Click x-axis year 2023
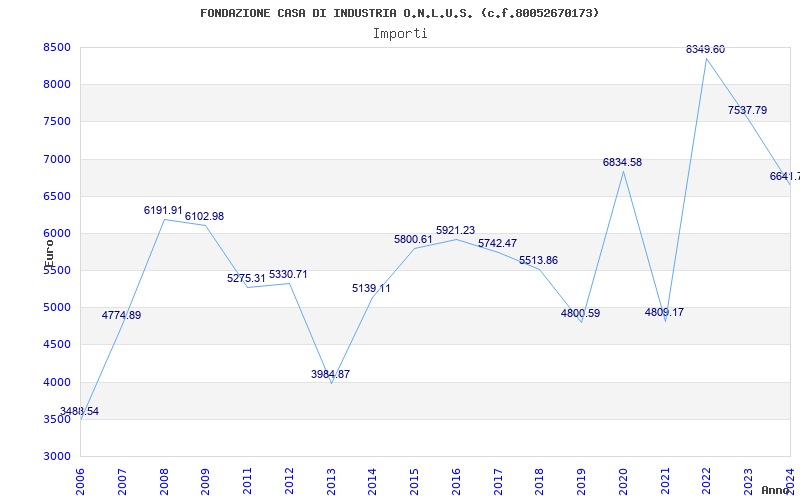This screenshot has height=500, width=800. point(748,481)
